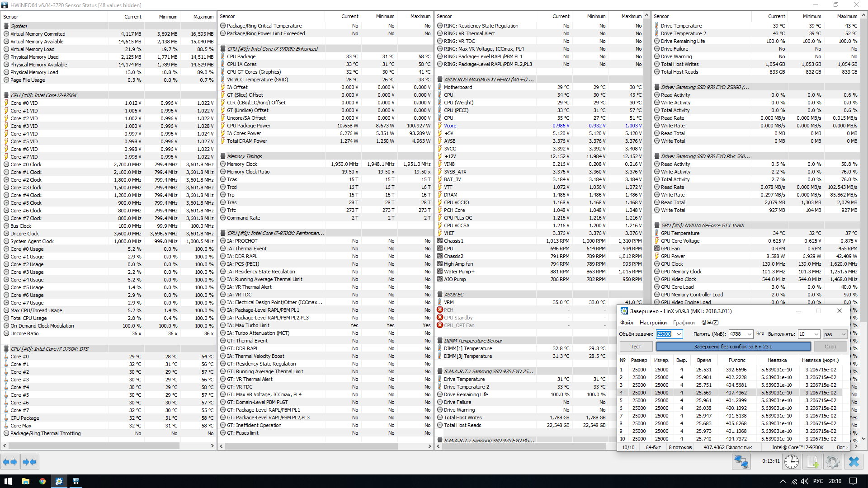This screenshot has width=868, height=488.
Task: Expand the Объём задачи dropdown
Action: (x=679, y=334)
